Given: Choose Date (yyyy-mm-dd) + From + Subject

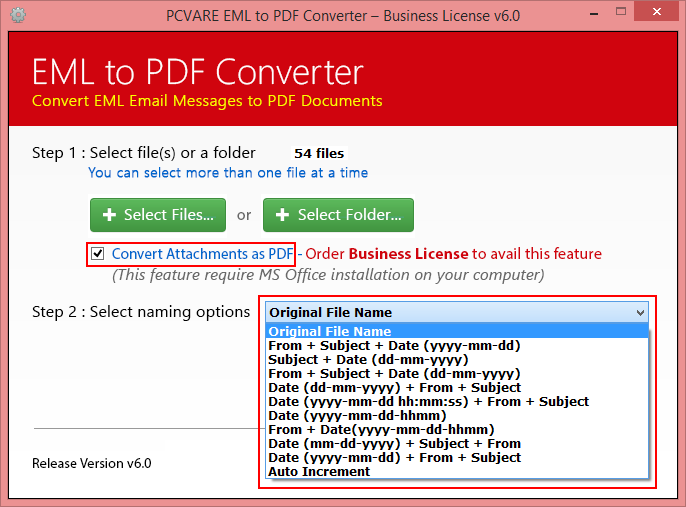Looking at the screenshot, I should pos(457,458).
